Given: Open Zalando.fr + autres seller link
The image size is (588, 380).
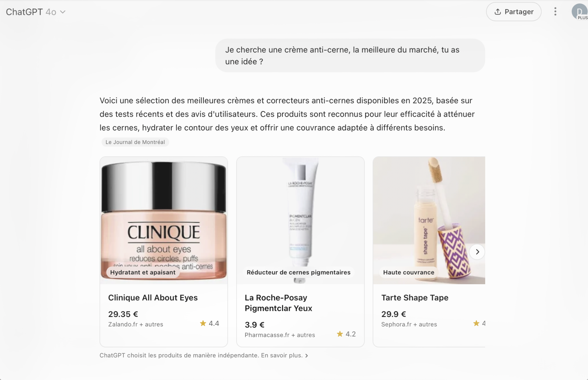Looking at the screenshot, I should click(x=136, y=324).
